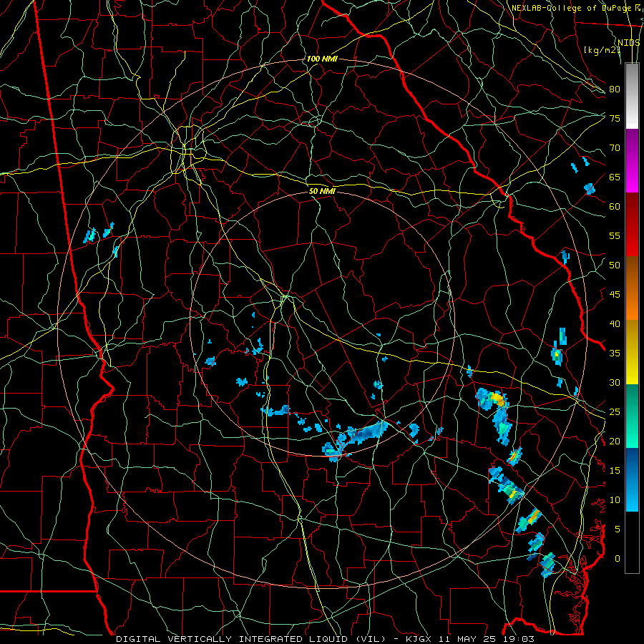Select the 5 value on the VIL scale
The width and height of the screenshot is (644, 644).
point(618,530)
